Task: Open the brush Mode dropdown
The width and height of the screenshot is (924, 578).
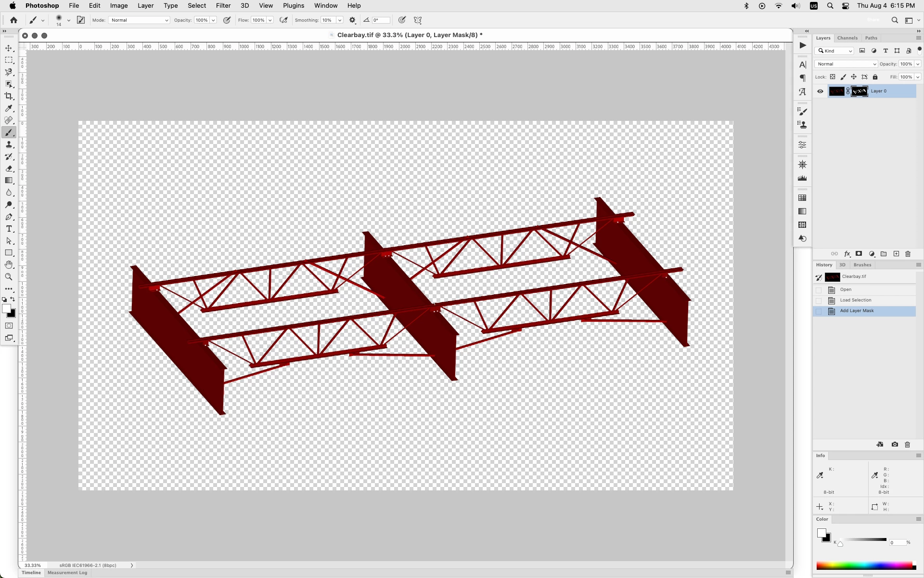Action: [x=140, y=20]
